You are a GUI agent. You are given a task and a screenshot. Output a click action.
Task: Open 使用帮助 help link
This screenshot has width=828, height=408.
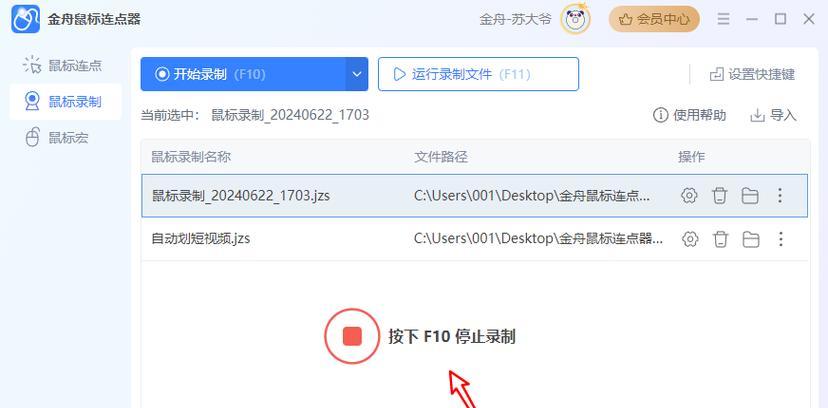point(690,115)
